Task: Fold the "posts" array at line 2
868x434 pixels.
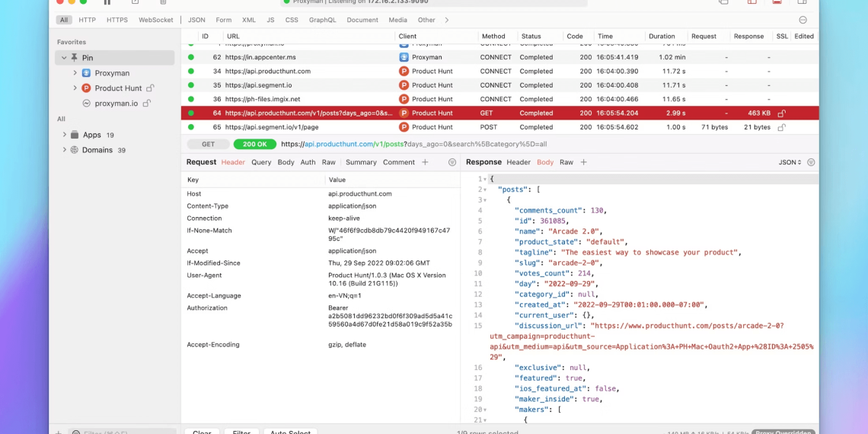Action: pos(485,190)
